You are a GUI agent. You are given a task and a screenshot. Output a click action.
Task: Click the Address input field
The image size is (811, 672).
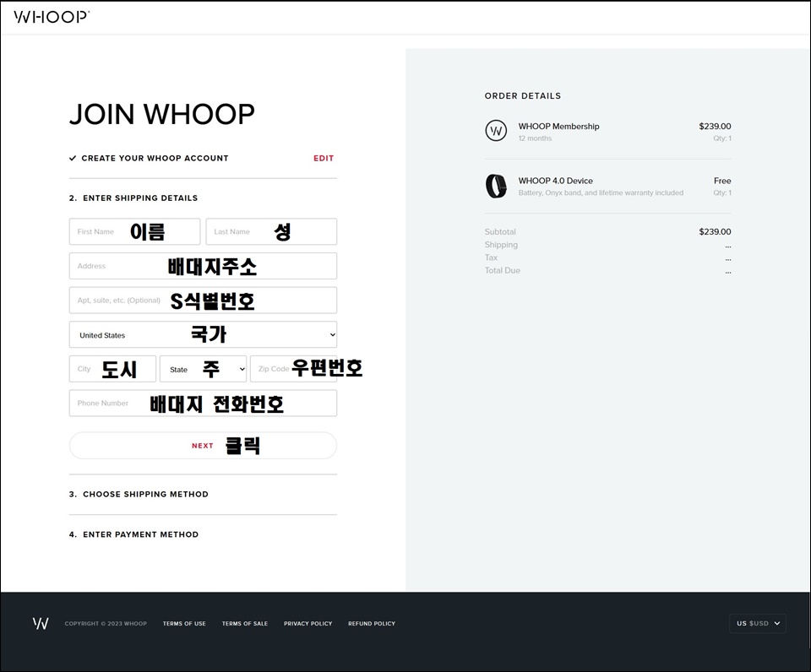pos(204,266)
